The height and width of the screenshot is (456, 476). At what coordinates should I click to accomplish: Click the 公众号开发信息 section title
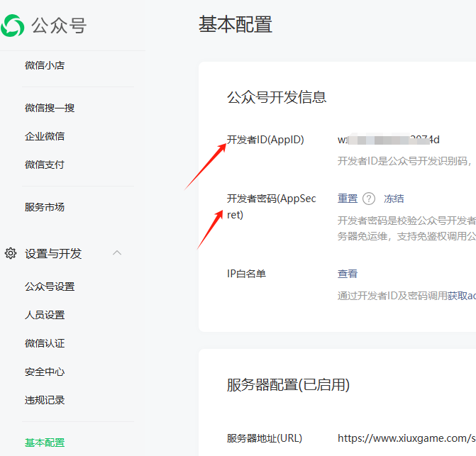tap(277, 97)
